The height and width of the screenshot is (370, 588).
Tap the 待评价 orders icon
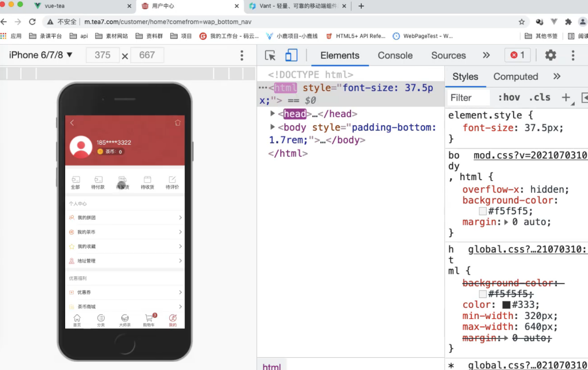click(172, 182)
